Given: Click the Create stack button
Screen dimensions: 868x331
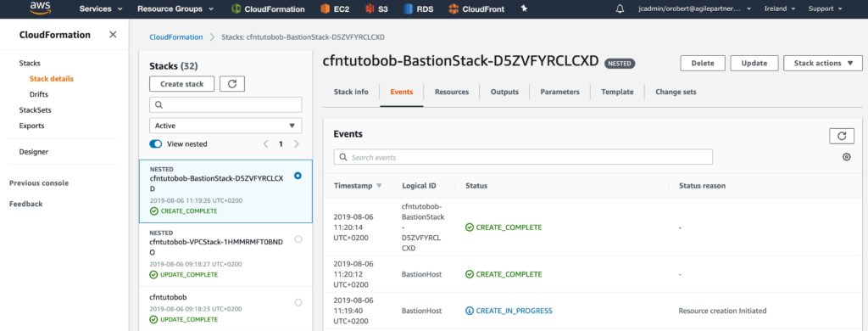Looking at the screenshot, I should 181,84.
